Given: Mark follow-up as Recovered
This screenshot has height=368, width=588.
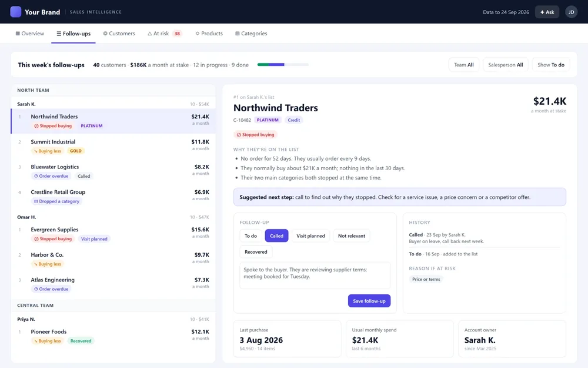Looking at the screenshot, I should tap(256, 252).
